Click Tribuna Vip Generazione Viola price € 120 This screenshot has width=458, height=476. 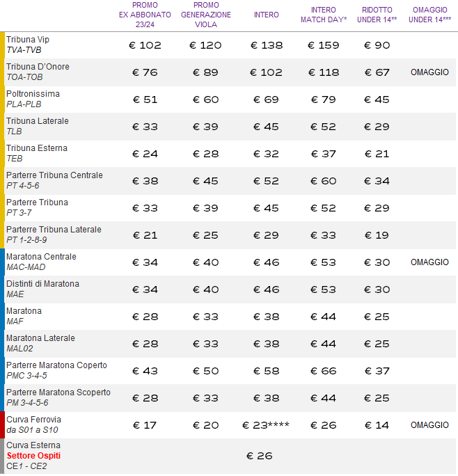tap(206, 45)
